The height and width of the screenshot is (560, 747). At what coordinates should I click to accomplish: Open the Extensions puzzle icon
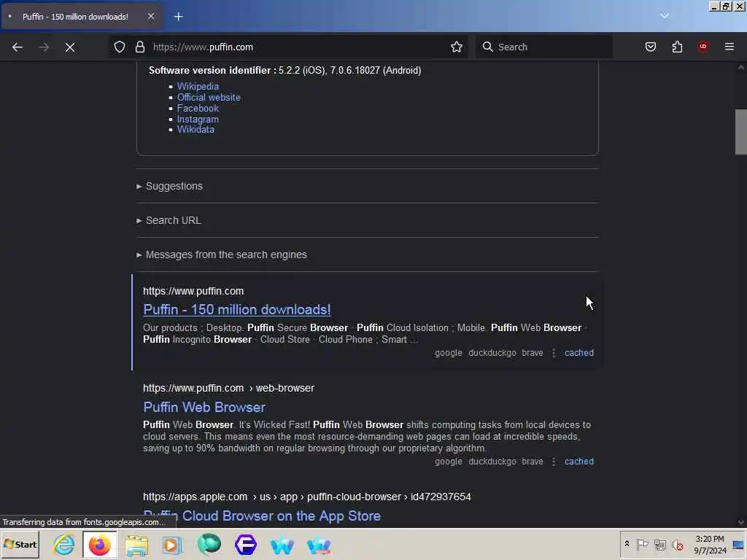pos(677,47)
